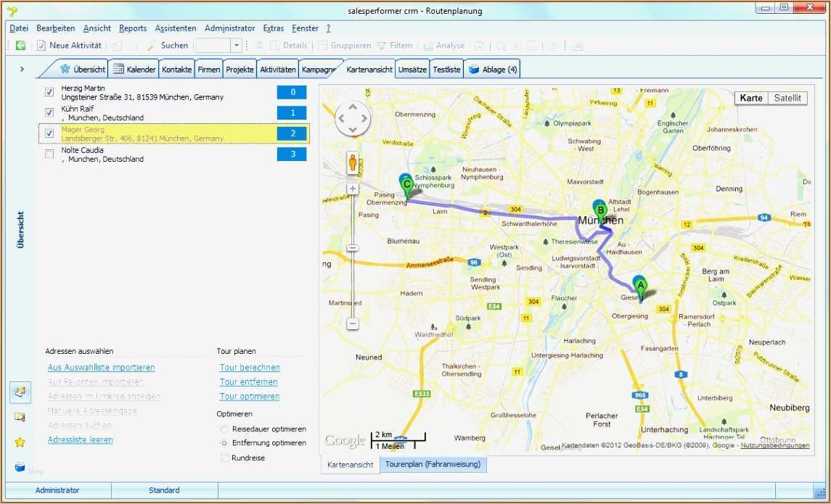The width and height of the screenshot is (831, 504).
Task: Click the map zoom-out minus button at bottom
Action: [353, 324]
